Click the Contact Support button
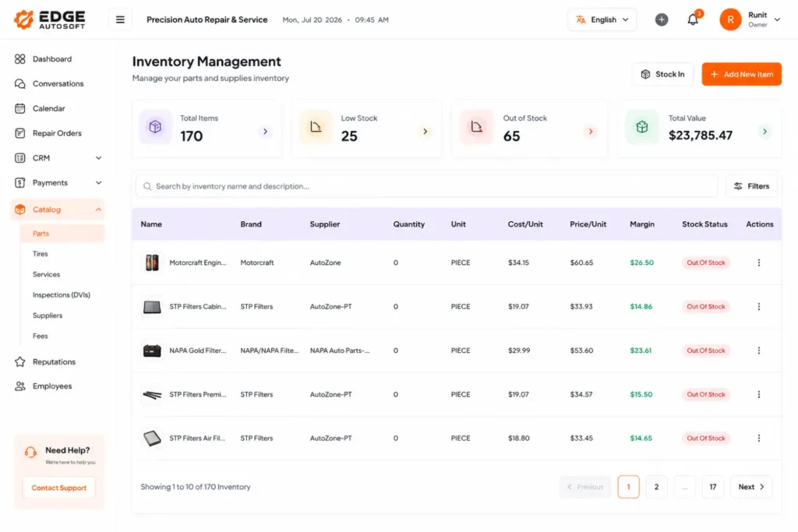This screenshot has height=532, width=798. coord(59,488)
